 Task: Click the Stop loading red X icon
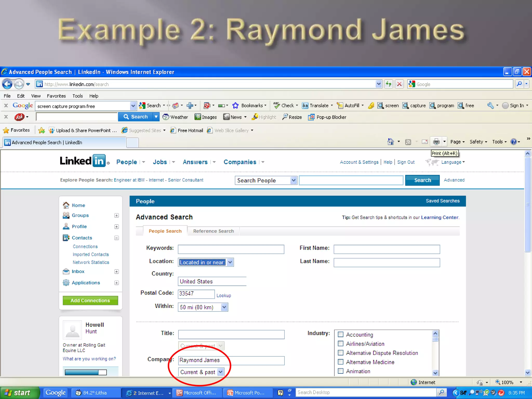click(x=400, y=84)
